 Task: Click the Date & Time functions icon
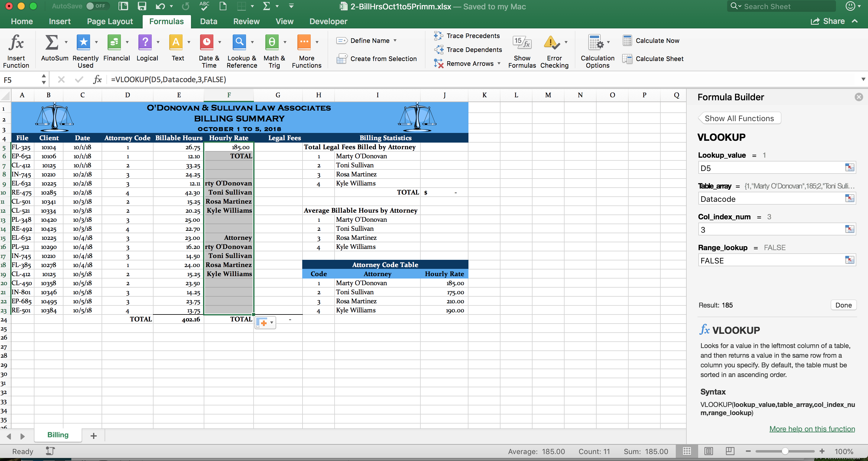click(206, 43)
